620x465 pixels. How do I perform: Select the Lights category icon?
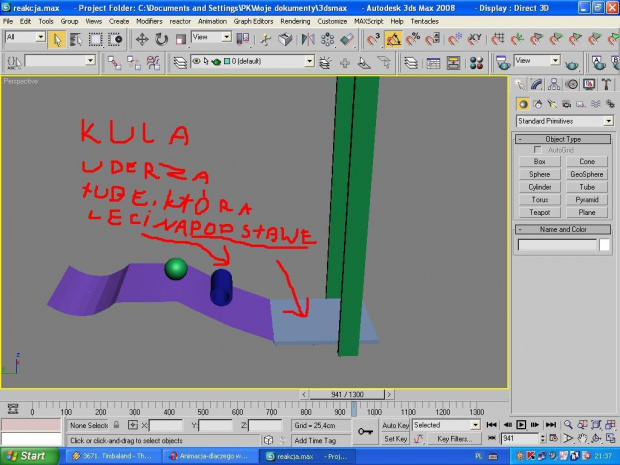click(x=552, y=104)
